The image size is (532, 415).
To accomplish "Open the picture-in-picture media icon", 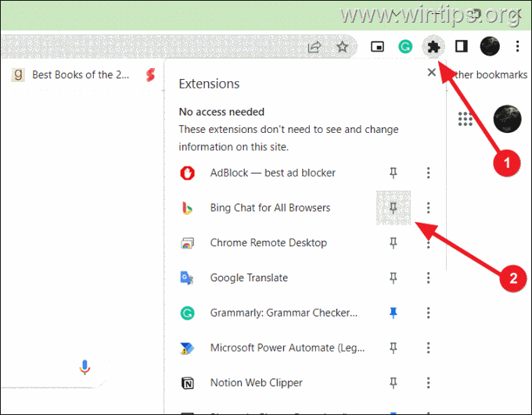I will tap(377, 46).
